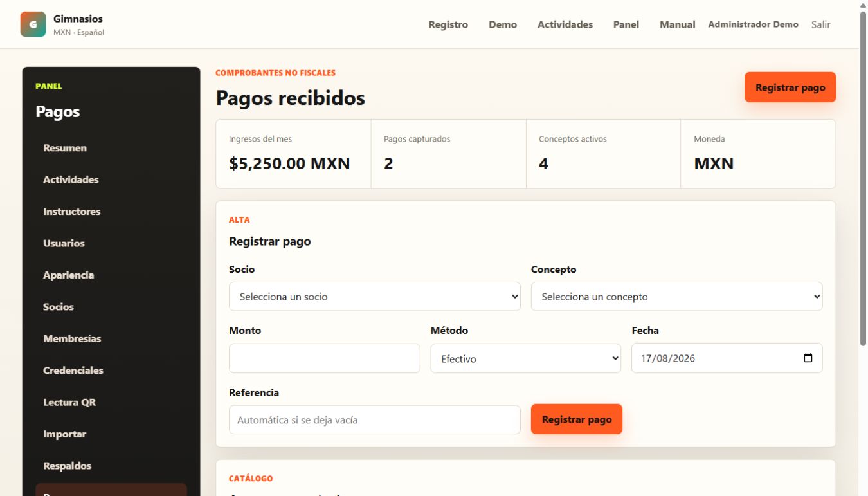
Task: Click the Fecha date field
Action: [x=727, y=358]
